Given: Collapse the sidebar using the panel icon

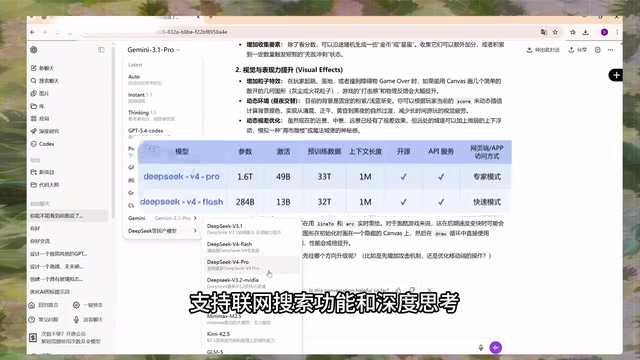Looking at the screenshot, I should click(101, 50).
